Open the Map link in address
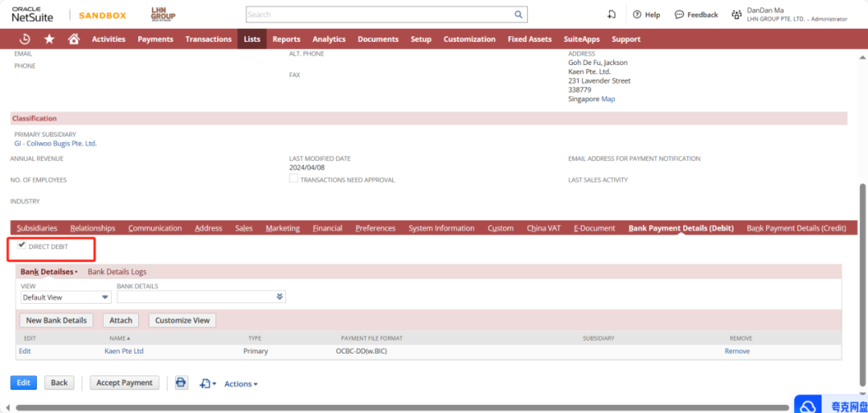The height and width of the screenshot is (413, 868). pos(608,99)
